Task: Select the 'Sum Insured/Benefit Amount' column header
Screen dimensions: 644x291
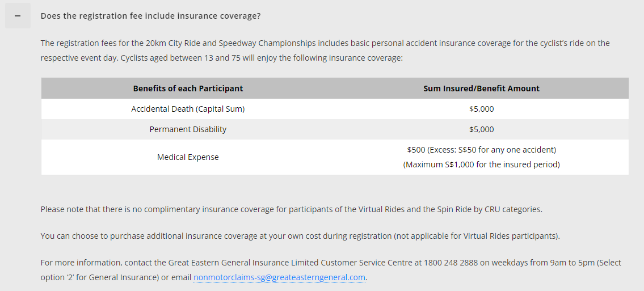Action: [481, 88]
